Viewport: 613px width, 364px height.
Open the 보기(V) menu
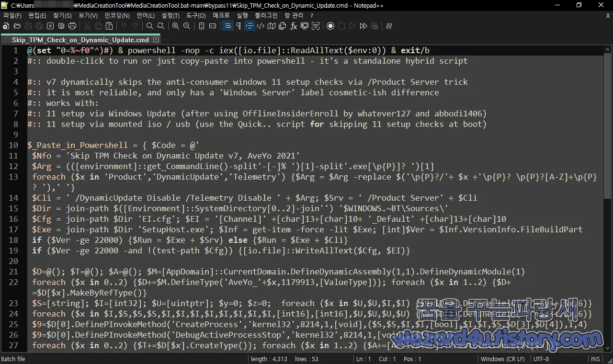point(88,16)
